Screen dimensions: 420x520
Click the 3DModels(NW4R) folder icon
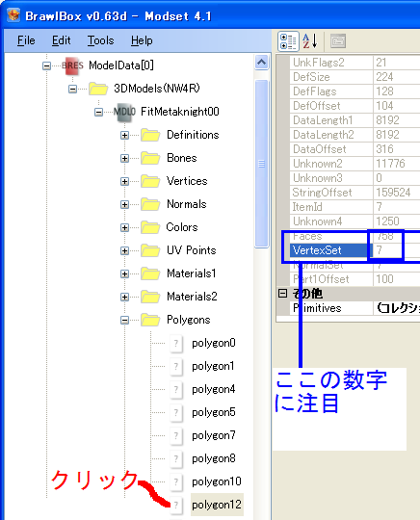coord(98,89)
